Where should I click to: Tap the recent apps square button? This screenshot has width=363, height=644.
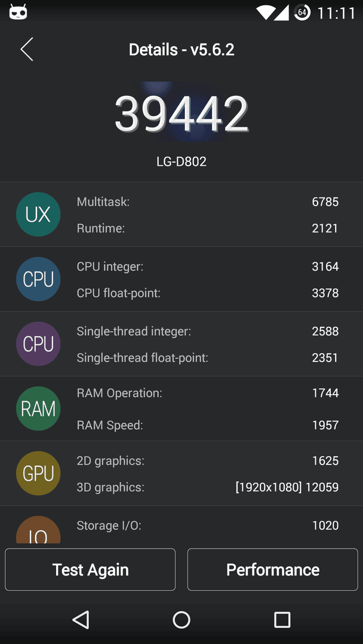[282, 620]
